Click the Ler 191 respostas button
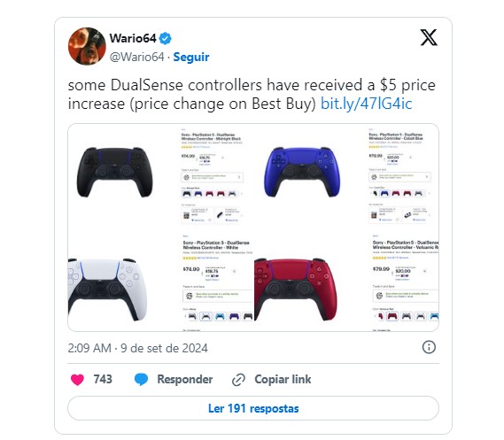The height and width of the screenshot is (440, 504). point(253,408)
